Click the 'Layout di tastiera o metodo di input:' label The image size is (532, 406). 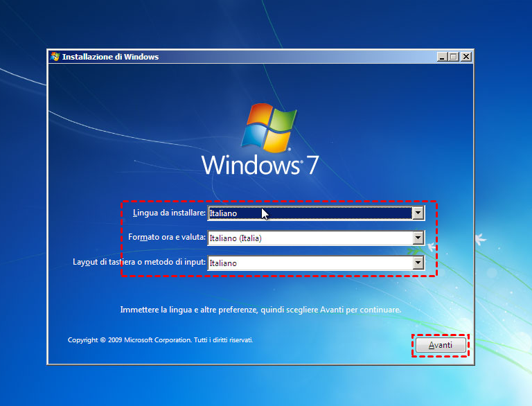tap(139, 262)
